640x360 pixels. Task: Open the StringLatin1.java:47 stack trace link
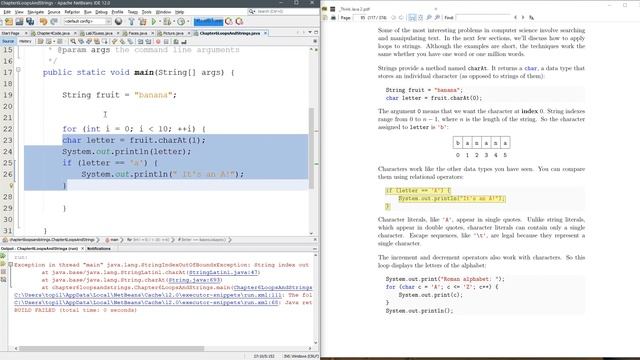point(223,272)
